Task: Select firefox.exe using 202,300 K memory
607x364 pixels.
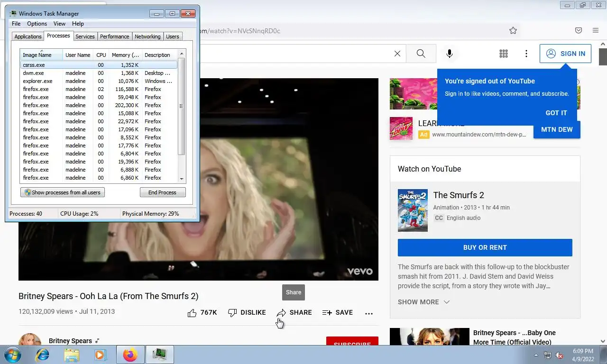Action: coord(99,105)
